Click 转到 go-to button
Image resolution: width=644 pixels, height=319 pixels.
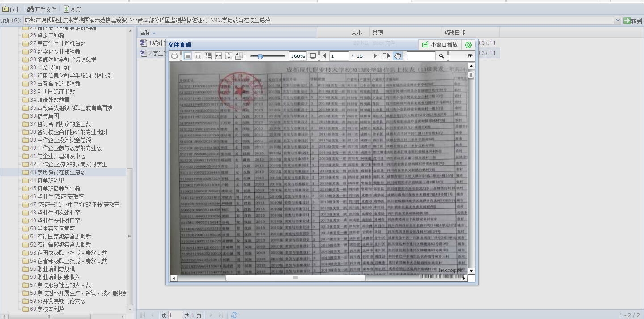(x=633, y=21)
